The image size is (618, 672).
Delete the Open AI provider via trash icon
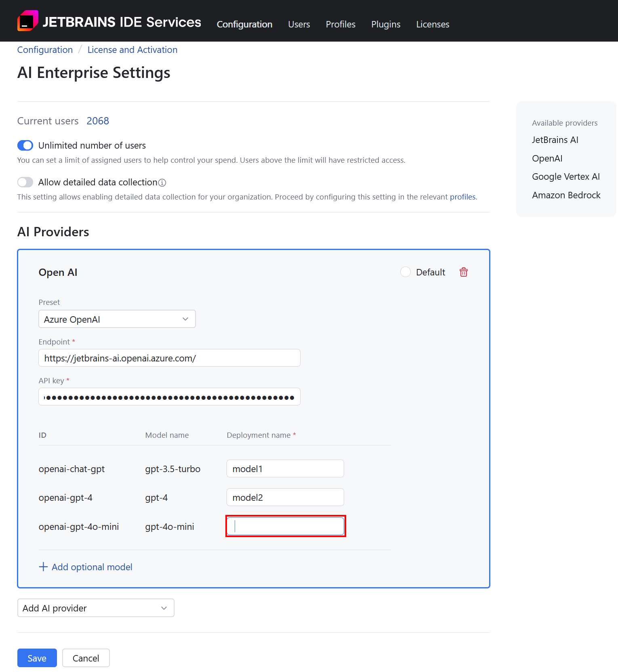(x=464, y=272)
